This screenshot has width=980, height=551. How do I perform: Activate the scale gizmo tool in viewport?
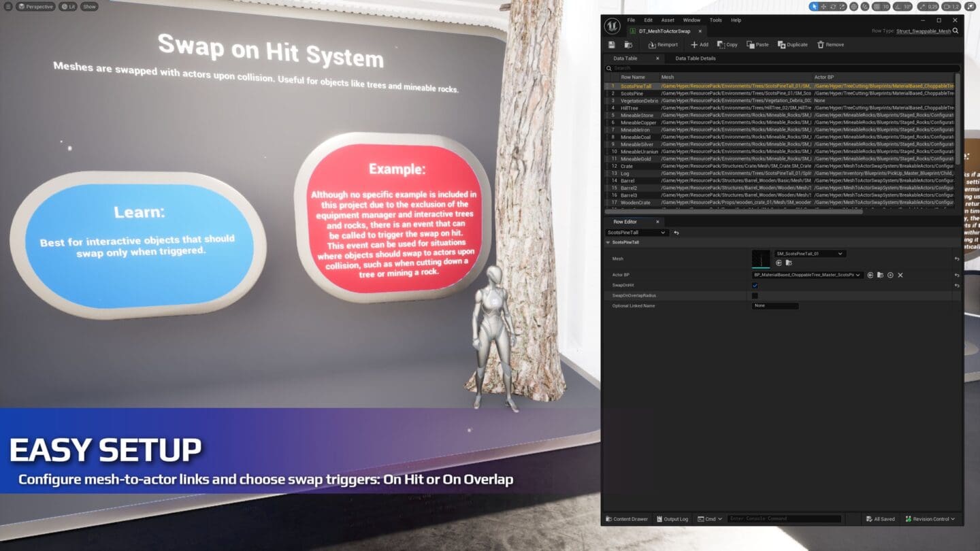(843, 6)
